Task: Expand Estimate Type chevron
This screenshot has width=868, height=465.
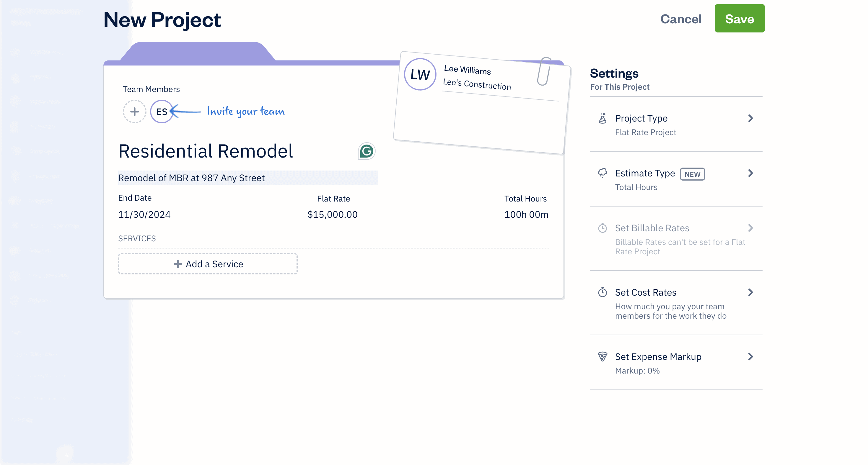Action: tap(750, 173)
